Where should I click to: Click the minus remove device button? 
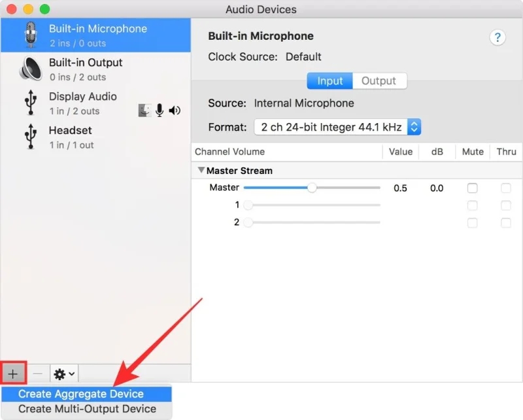(x=37, y=374)
